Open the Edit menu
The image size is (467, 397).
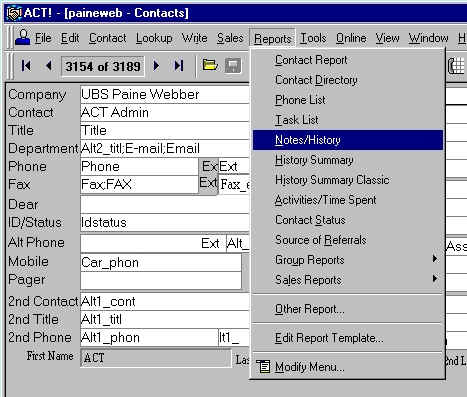(70, 38)
